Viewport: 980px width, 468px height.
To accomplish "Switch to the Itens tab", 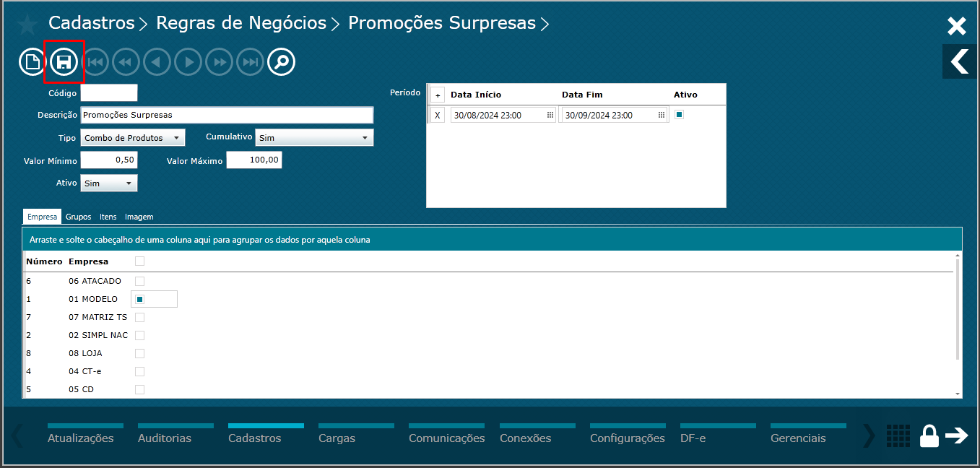I will [x=108, y=217].
